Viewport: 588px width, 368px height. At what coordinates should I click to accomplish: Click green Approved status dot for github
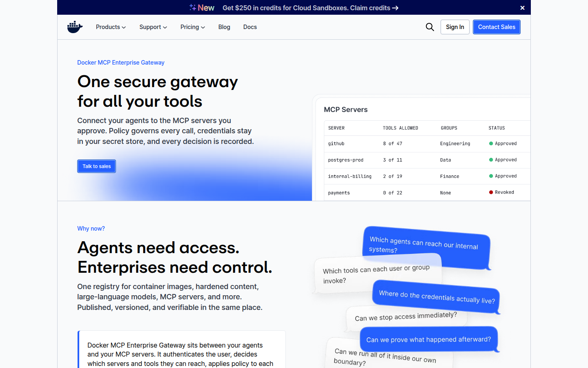(x=491, y=144)
